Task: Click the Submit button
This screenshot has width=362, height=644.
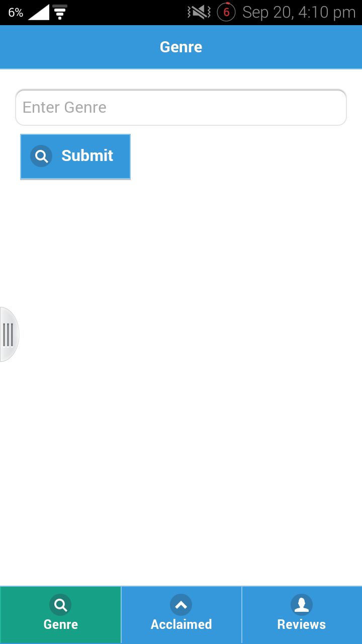Action: point(75,156)
